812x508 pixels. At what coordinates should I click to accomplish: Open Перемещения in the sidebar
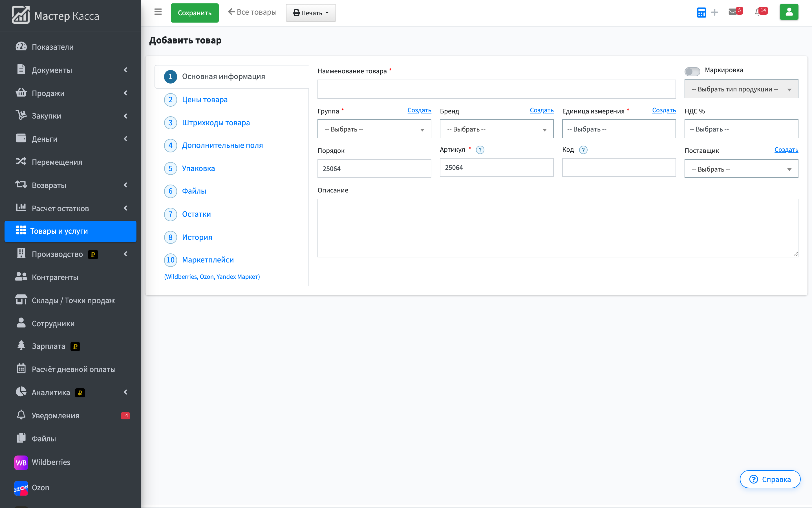(70, 162)
